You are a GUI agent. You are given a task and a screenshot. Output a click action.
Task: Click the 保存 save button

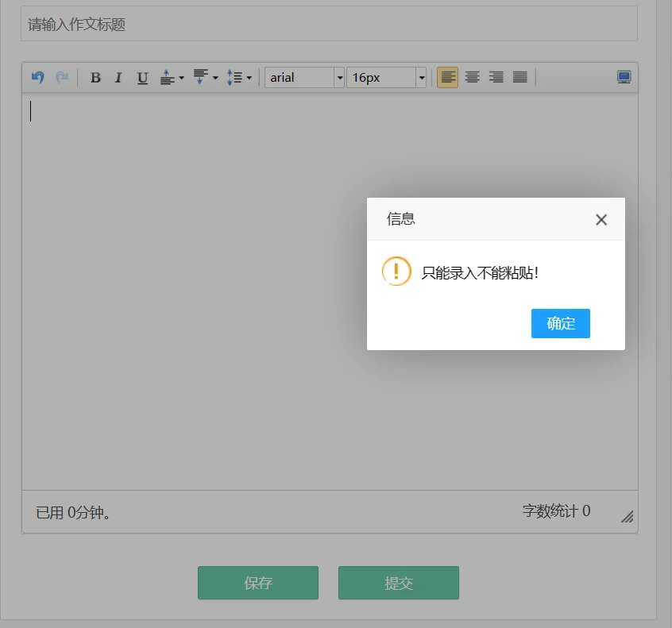(258, 583)
